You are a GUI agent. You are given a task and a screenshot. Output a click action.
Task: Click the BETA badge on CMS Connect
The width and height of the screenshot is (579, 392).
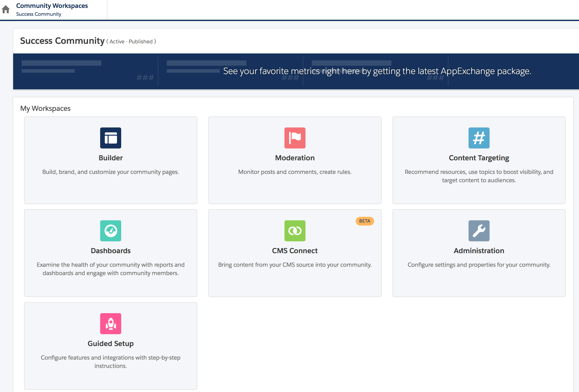click(x=365, y=221)
